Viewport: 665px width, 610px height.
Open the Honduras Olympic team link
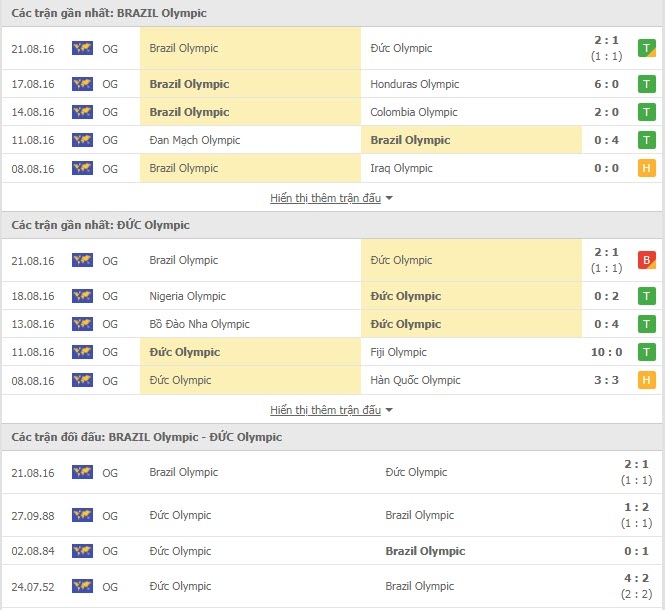point(414,84)
